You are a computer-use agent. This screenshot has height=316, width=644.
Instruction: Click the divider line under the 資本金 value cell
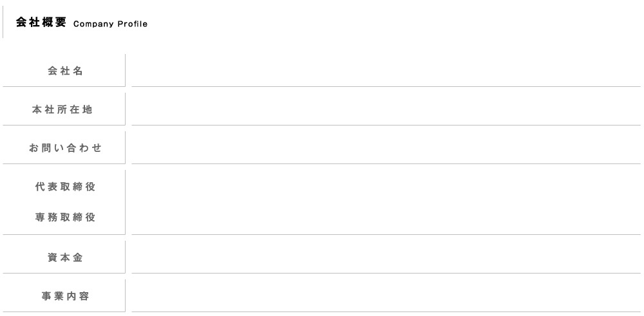386,273
